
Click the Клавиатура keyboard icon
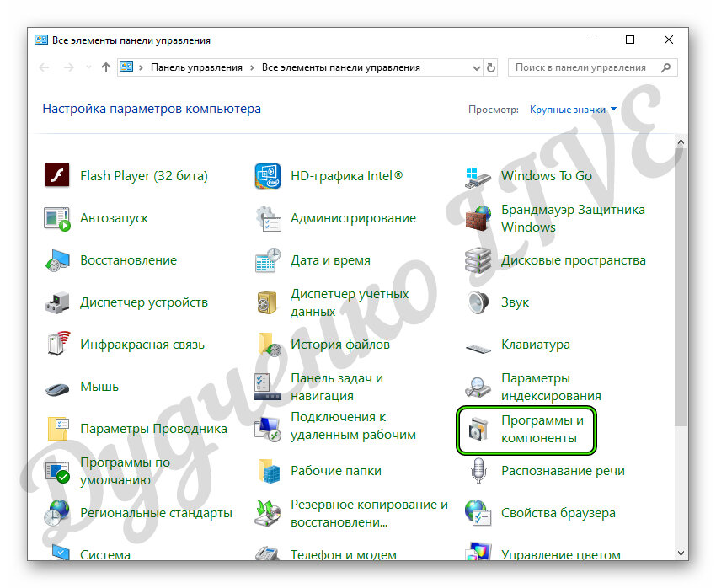478,349
